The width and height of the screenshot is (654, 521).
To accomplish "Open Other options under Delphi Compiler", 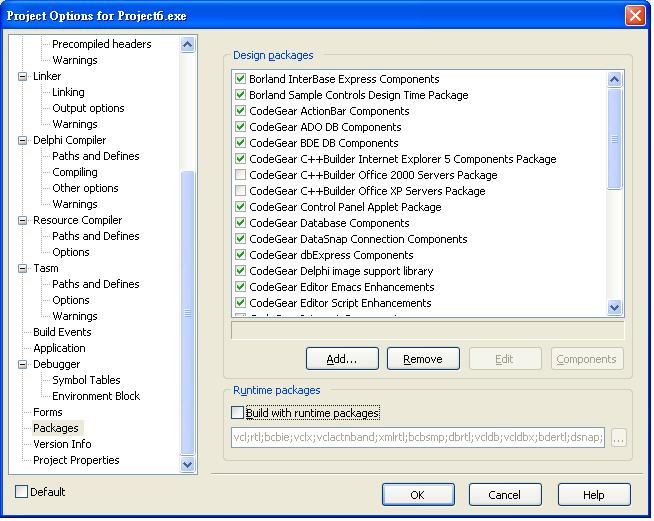I will pos(85,188).
